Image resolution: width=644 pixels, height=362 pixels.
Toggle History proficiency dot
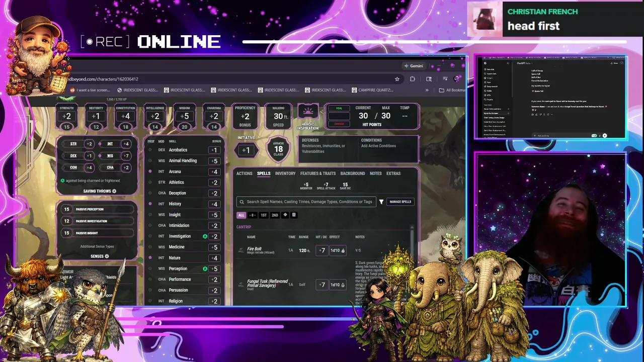click(150, 204)
